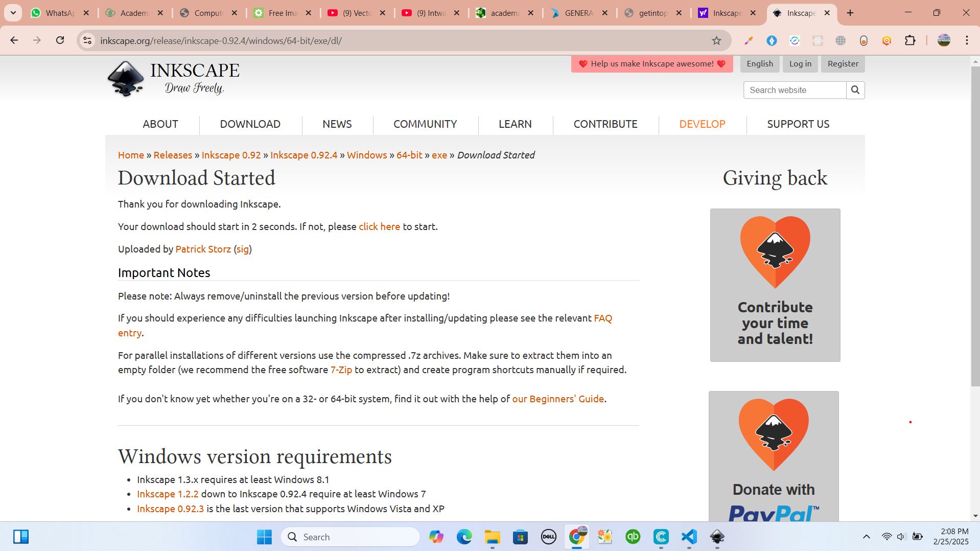Follow the 'click here' download link

(379, 226)
